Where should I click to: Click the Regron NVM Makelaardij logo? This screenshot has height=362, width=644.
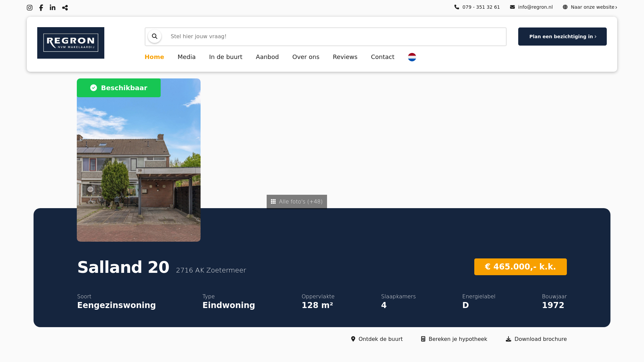(x=71, y=43)
